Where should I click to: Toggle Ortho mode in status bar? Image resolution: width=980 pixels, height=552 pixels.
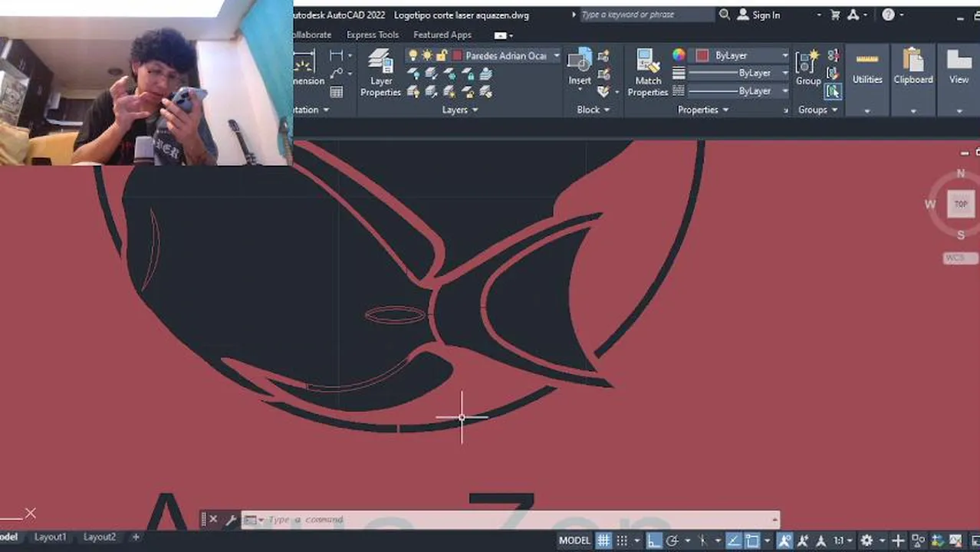653,540
